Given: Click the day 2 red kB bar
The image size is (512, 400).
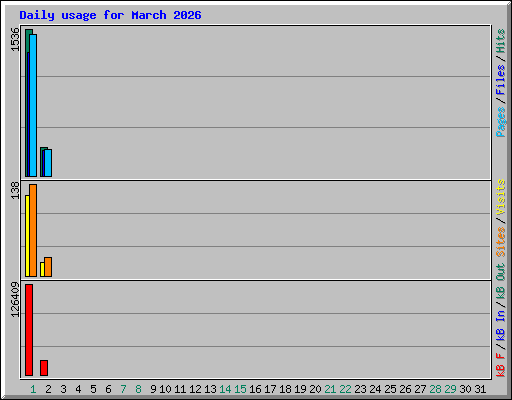Looking at the screenshot, I should pyautogui.click(x=44, y=368).
